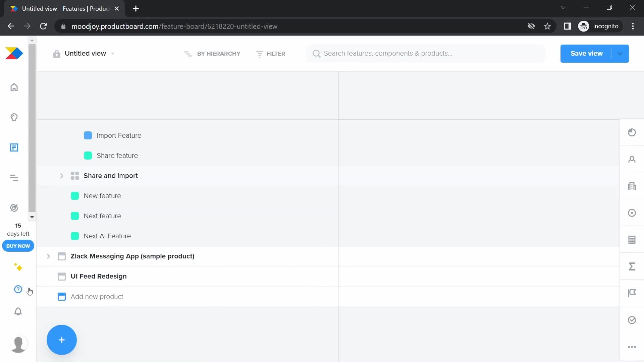Image resolution: width=644 pixels, height=362 pixels.
Task: Click the save view dropdown arrow
Action: (620, 54)
